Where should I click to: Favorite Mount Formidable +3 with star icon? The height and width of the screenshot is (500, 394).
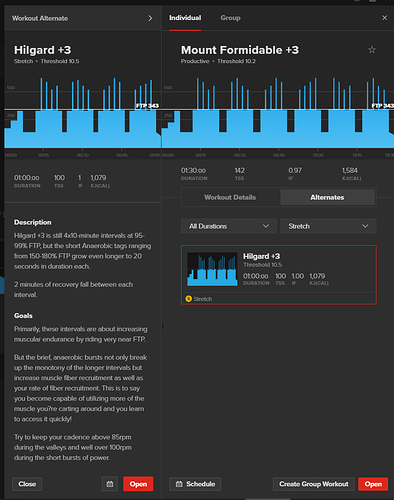click(x=372, y=50)
